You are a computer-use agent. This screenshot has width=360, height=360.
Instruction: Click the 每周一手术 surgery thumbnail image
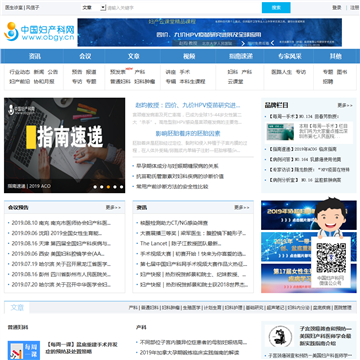coord(280,132)
